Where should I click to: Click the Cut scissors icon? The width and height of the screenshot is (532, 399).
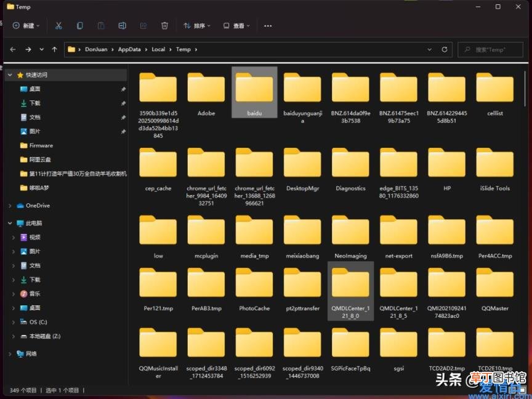pos(58,26)
